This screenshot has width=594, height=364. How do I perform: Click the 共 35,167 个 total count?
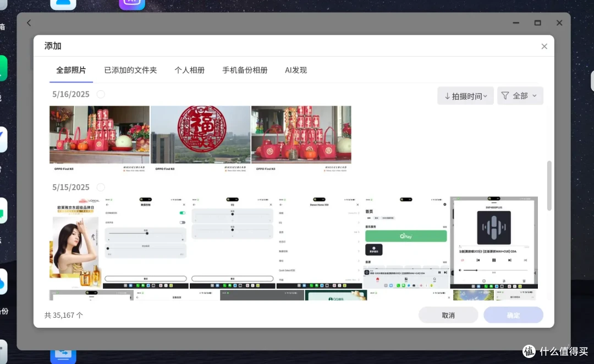(x=64, y=315)
